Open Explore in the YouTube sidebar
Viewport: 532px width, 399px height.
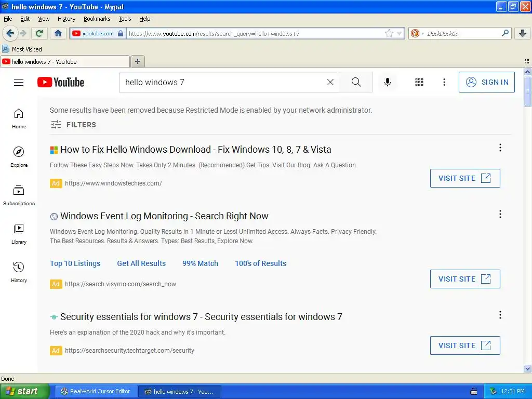pos(19,157)
